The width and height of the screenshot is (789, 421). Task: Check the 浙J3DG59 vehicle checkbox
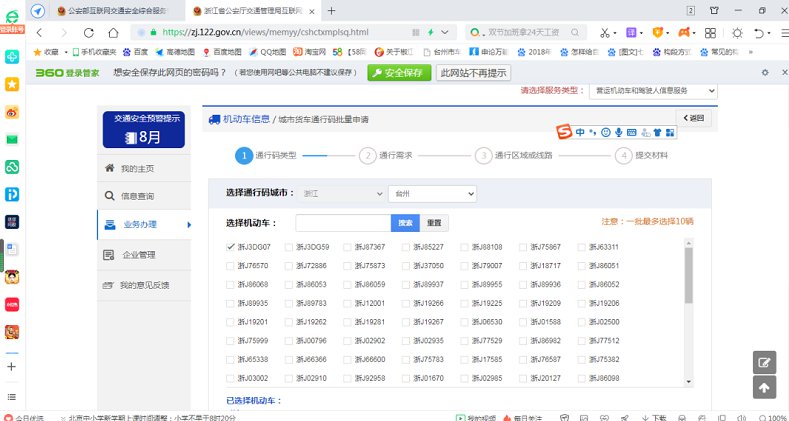tap(289, 247)
